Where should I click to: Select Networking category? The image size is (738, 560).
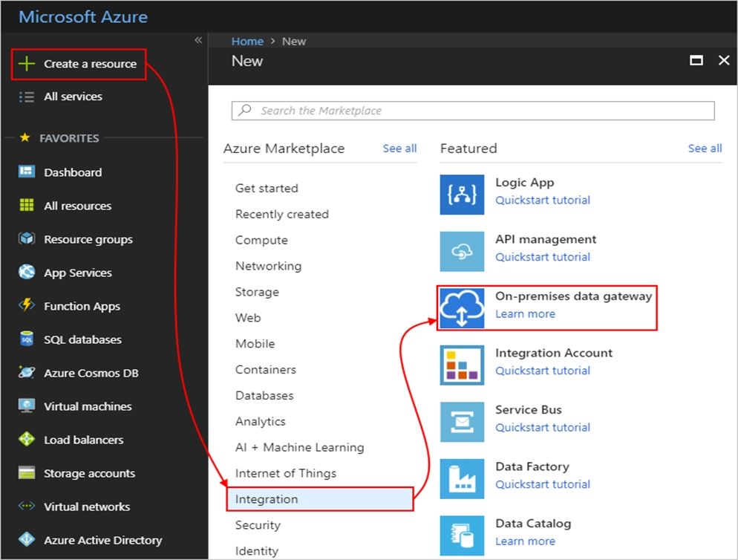[268, 266]
